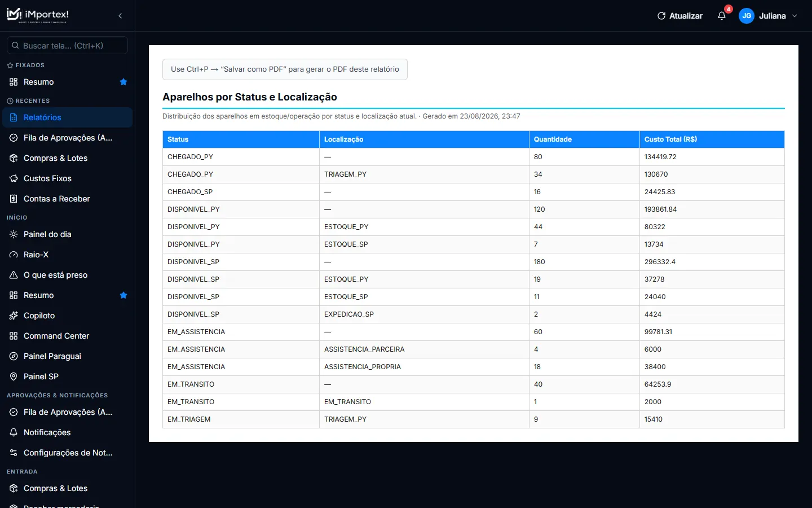Image resolution: width=812 pixels, height=508 pixels.
Task: Unpin Resumo using the star under Fixados
Action: (123, 82)
